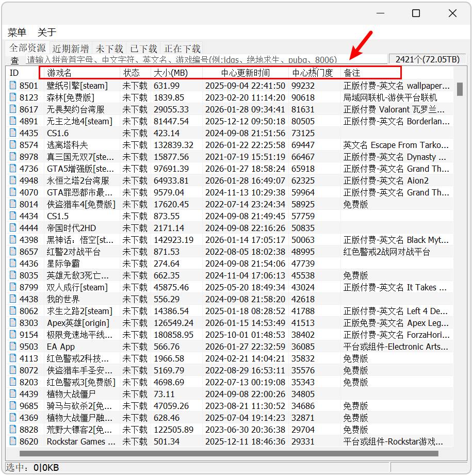Click file icon of row 8574

pyautogui.click(x=13, y=144)
